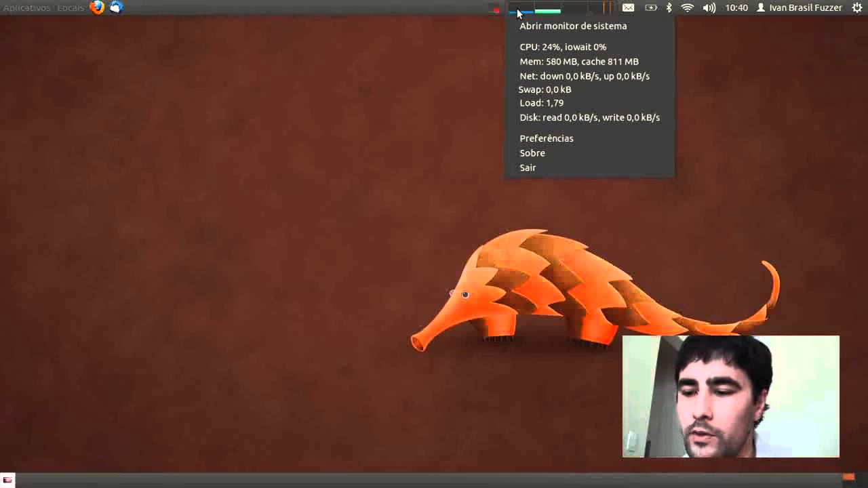This screenshot has height=488, width=868.
Task: Open the sound volume indicator
Action: [709, 7]
